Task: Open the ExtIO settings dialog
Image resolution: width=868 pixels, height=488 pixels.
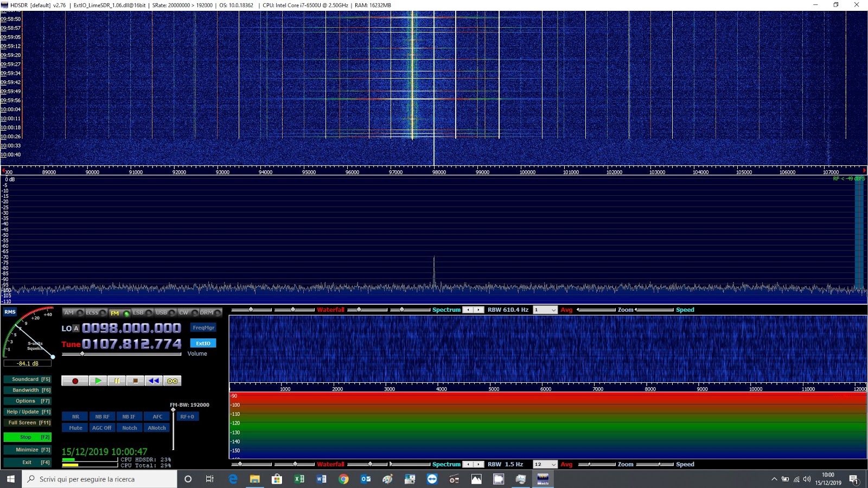Action: (x=203, y=343)
